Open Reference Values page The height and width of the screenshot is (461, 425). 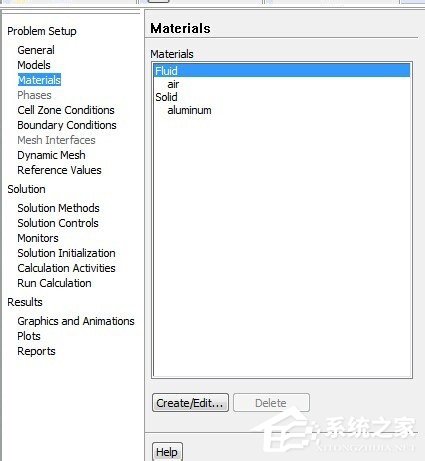[x=59, y=170]
